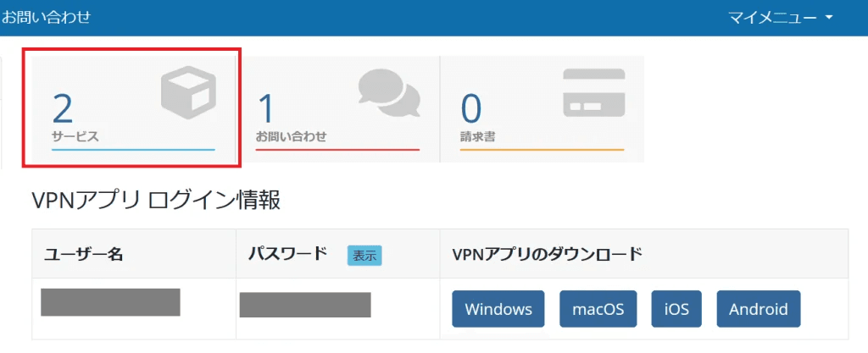Click the services count number 2
The image size is (868, 353).
(63, 108)
